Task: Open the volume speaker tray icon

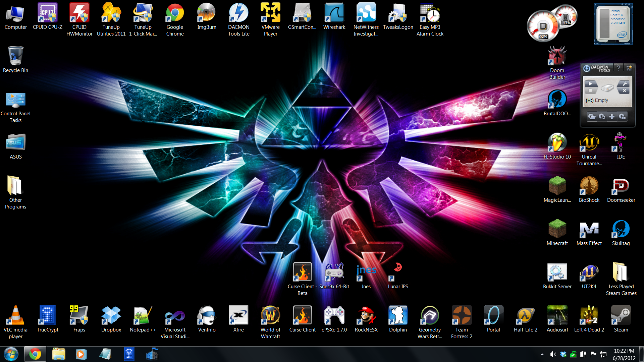Action: coord(552,354)
